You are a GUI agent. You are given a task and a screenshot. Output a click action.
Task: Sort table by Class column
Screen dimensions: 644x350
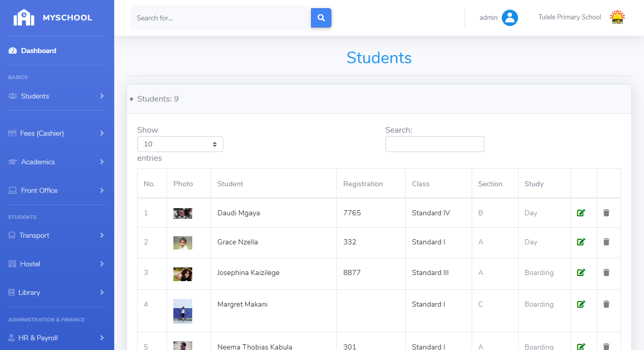(x=439, y=184)
